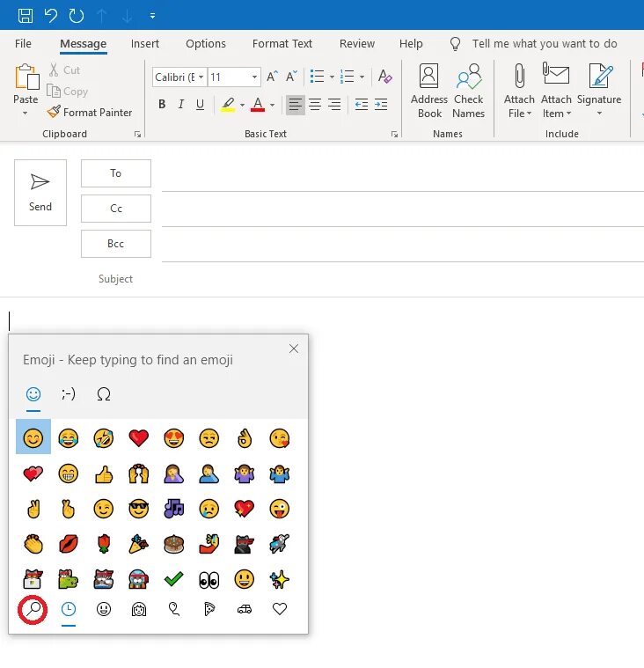Open the File menu
This screenshot has height=668, width=644.
(x=23, y=43)
